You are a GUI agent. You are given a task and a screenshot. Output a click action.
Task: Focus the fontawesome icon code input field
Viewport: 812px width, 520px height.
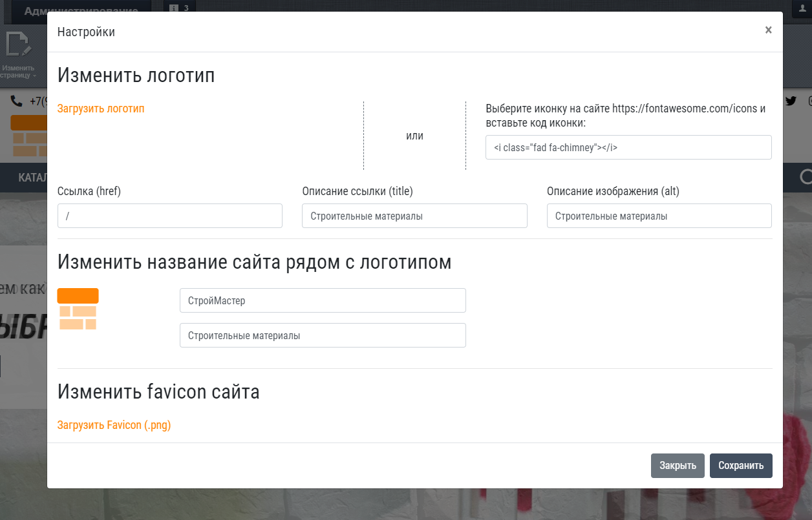point(628,147)
